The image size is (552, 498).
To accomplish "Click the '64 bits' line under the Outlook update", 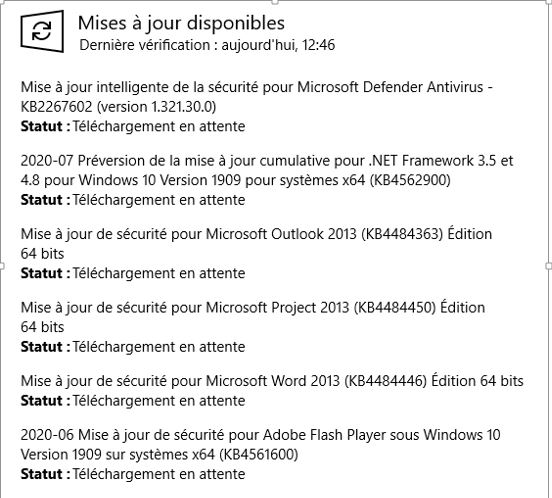I will (x=43, y=254).
